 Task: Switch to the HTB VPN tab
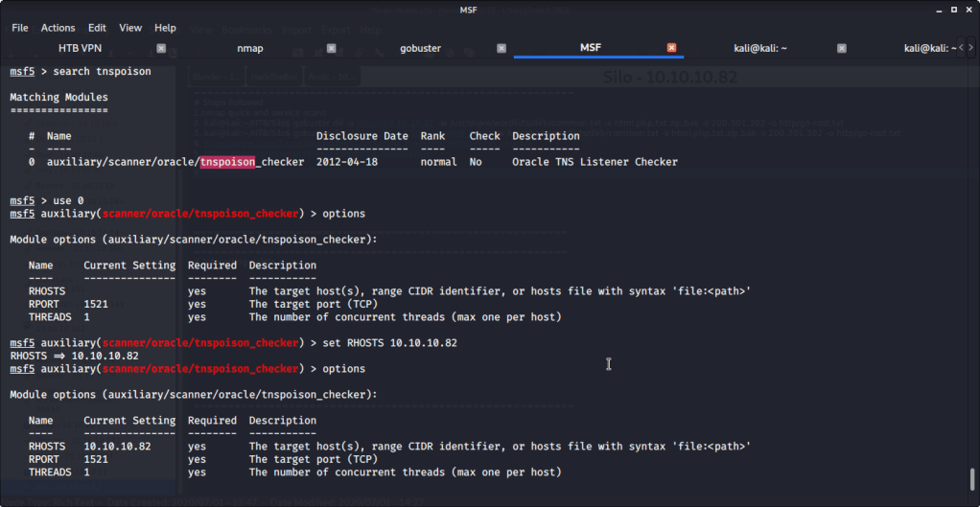coord(81,48)
